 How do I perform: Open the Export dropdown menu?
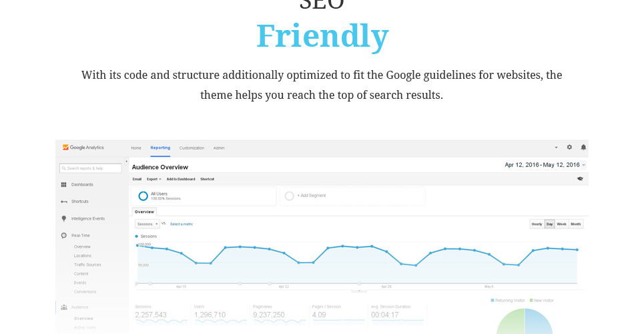(153, 179)
